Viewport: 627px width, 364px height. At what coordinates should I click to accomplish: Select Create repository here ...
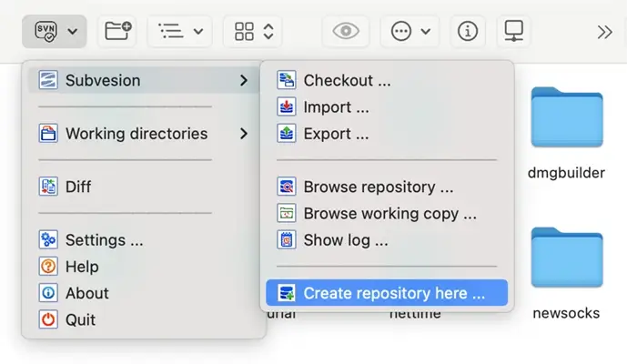point(387,293)
